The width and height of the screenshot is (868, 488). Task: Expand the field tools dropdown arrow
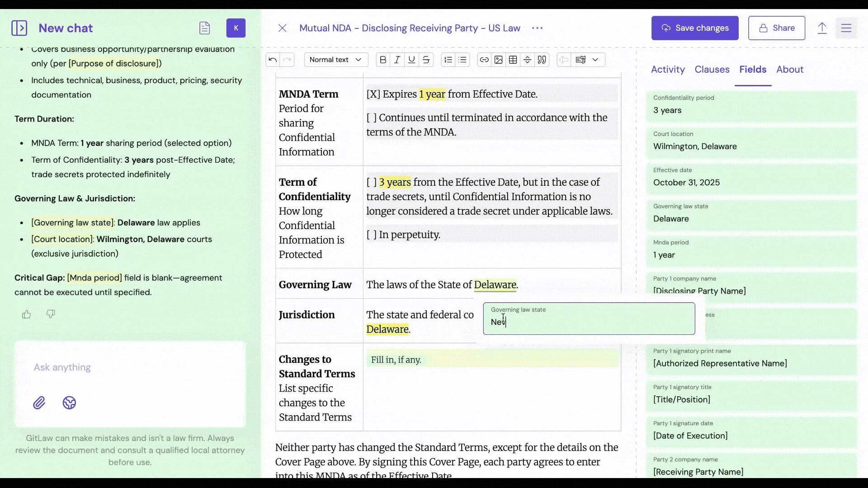(x=595, y=60)
